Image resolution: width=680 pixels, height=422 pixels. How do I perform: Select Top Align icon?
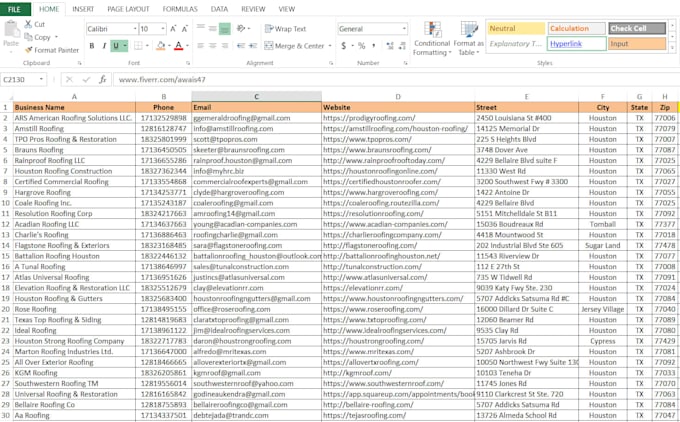click(x=200, y=29)
